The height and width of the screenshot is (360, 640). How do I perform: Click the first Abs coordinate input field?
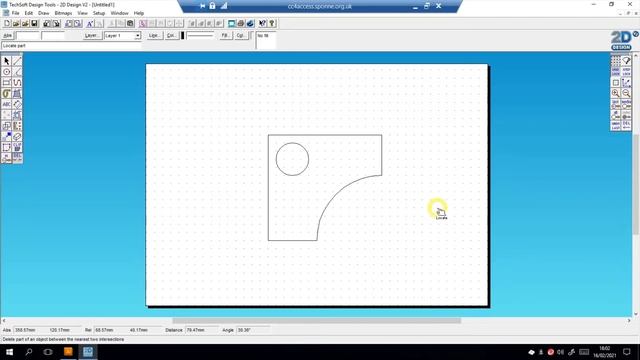coord(28,36)
